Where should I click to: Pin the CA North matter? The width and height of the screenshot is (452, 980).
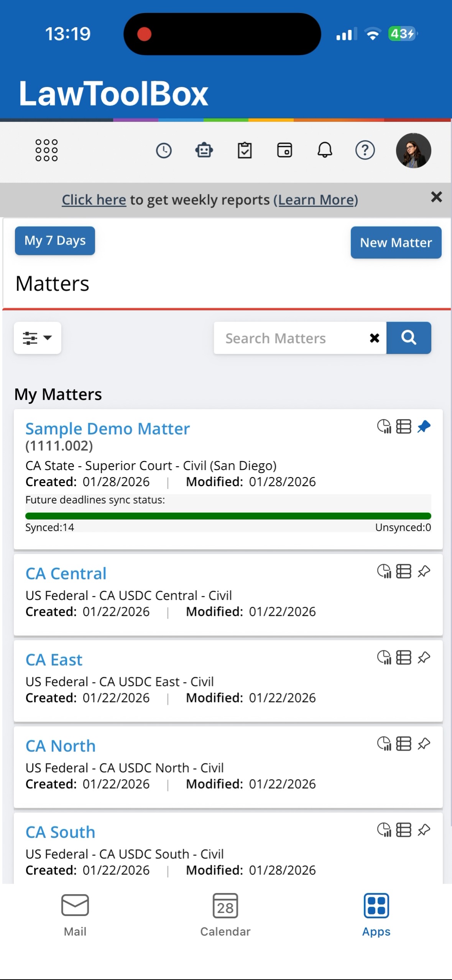[x=424, y=744]
